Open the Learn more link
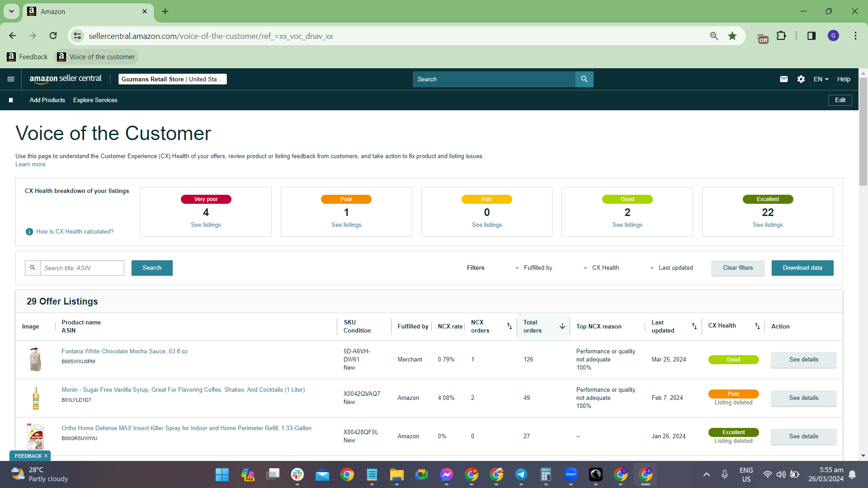This screenshot has width=868, height=488. 30,164
